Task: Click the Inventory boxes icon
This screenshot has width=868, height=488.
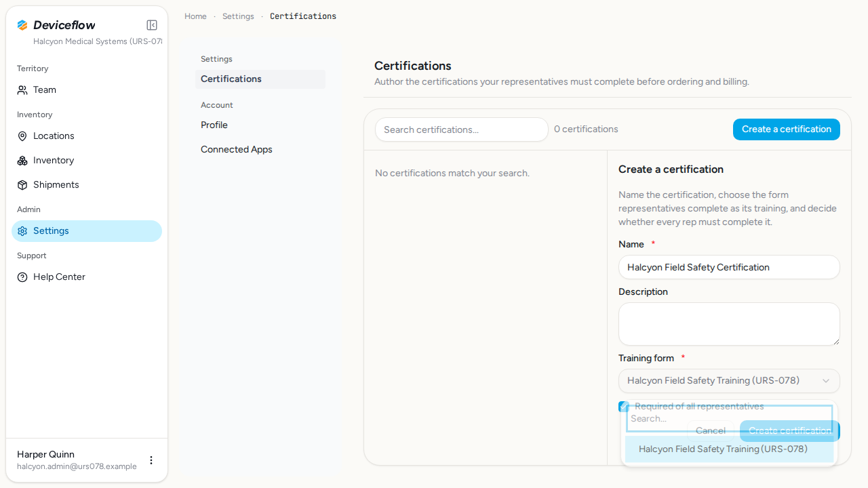Action: (x=22, y=161)
